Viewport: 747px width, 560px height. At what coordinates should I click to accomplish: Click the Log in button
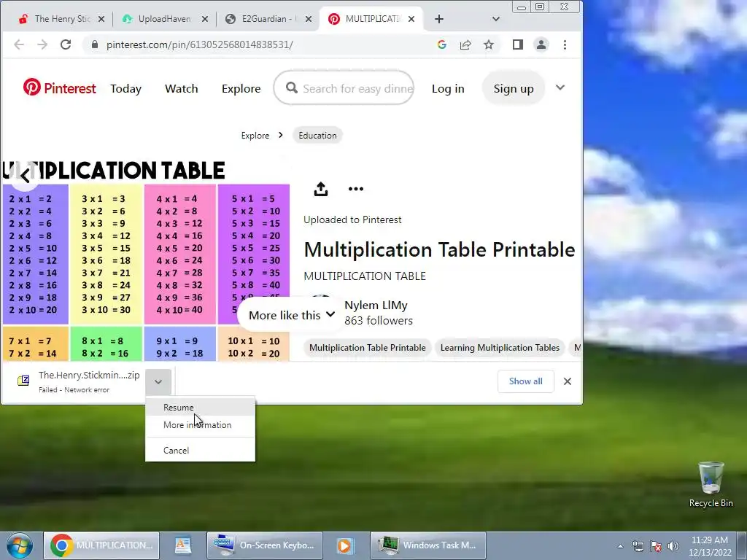(x=448, y=88)
